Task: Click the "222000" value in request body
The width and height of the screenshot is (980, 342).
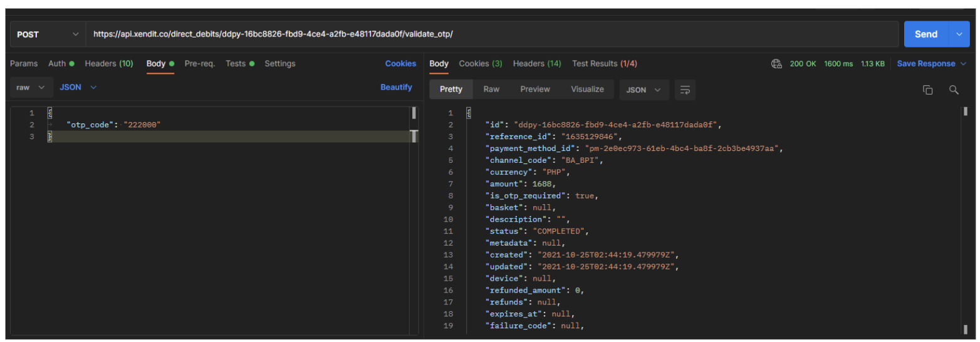Action: (142, 125)
